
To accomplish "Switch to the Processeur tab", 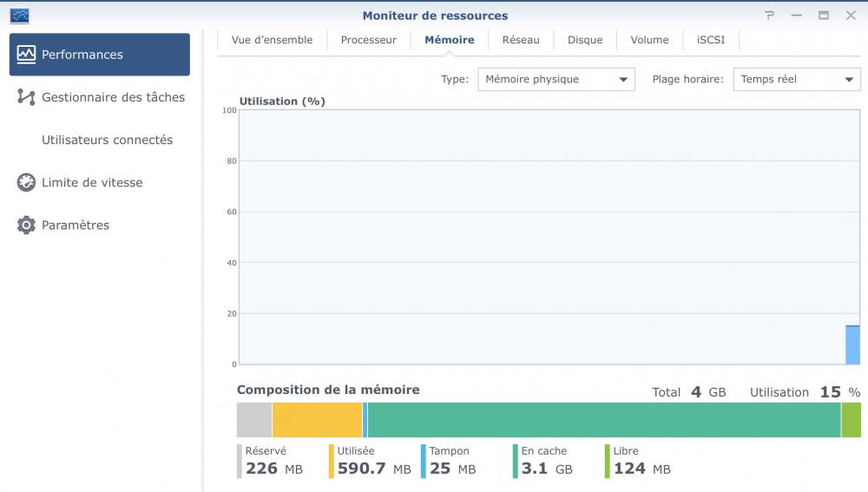I will click(368, 40).
